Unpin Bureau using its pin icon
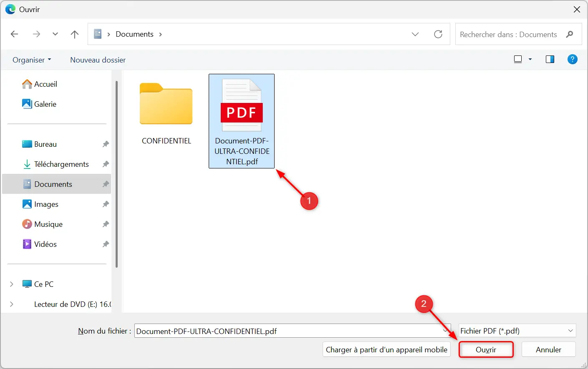Image resolution: width=588 pixels, height=369 pixels. click(106, 144)
